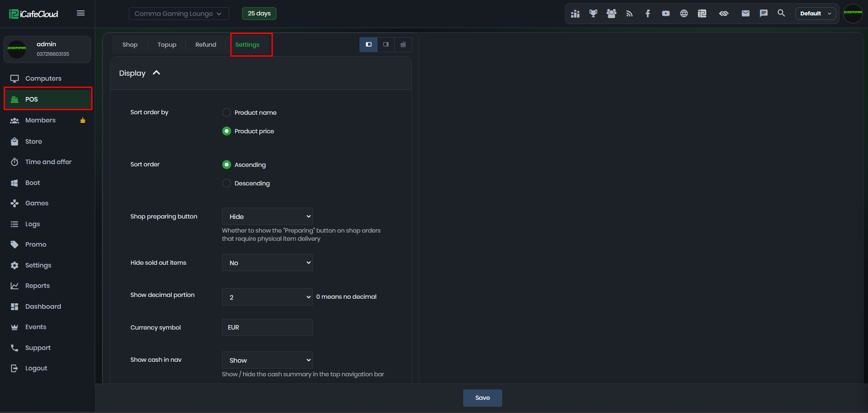Open Members in the sidebar
868x413 pixels.
tap(48, 120)
